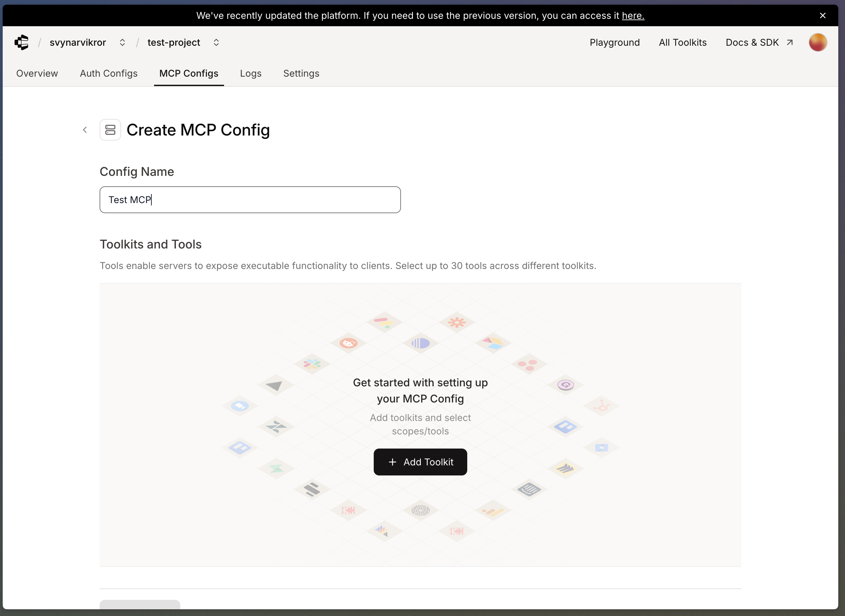
Task: Open Docs & SDK external link
Action: pyautogui.click(x=759, y=42)
